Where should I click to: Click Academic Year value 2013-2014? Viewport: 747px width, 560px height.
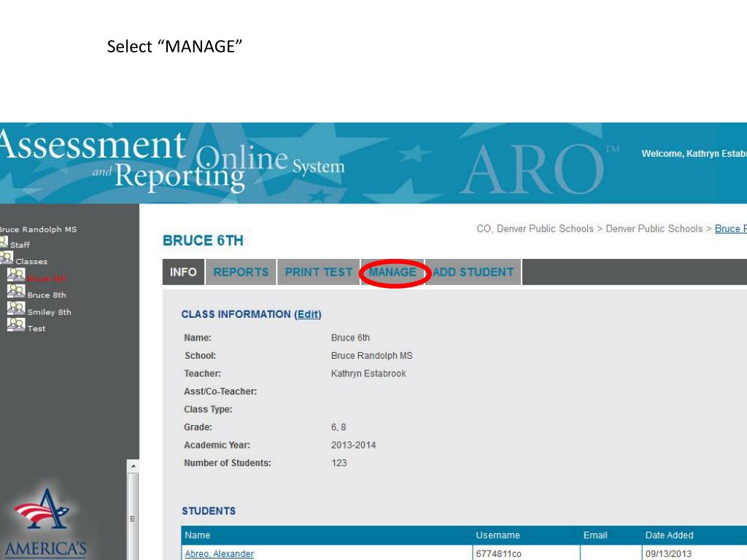(353, 445)
